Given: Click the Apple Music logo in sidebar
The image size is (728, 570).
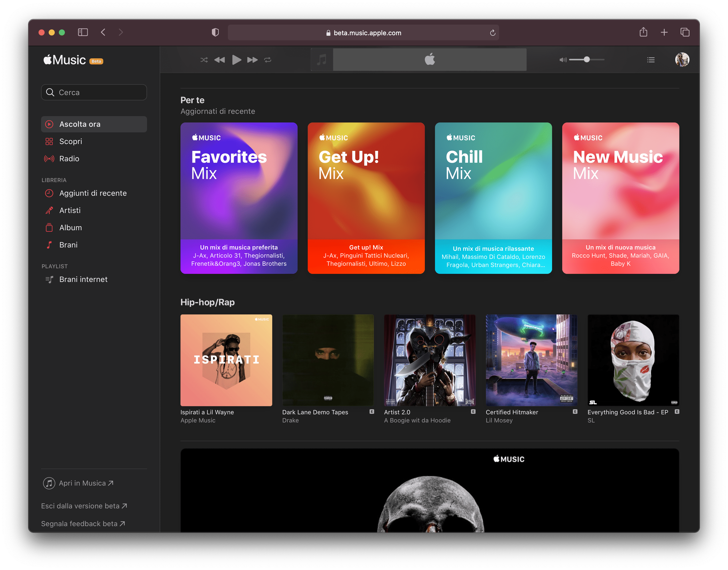Looking at the screenshot, I should point(65,60).
